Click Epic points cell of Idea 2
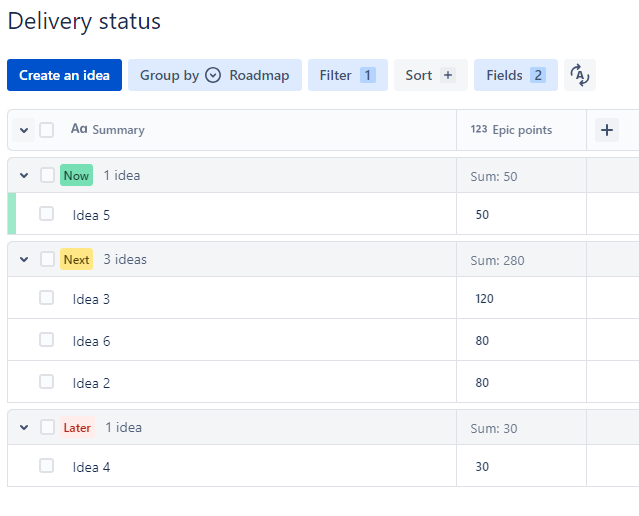This screenshot has height=516, width=639. click(x=521, y=381)
